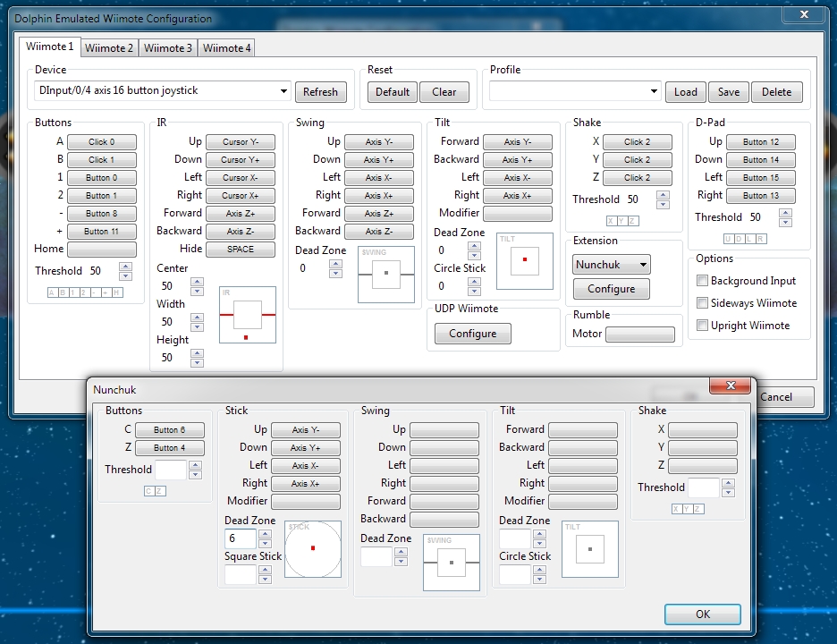Increase Nunchuk Stick Dead Zone stepper
837x644 pixels.
pos(265,534)
